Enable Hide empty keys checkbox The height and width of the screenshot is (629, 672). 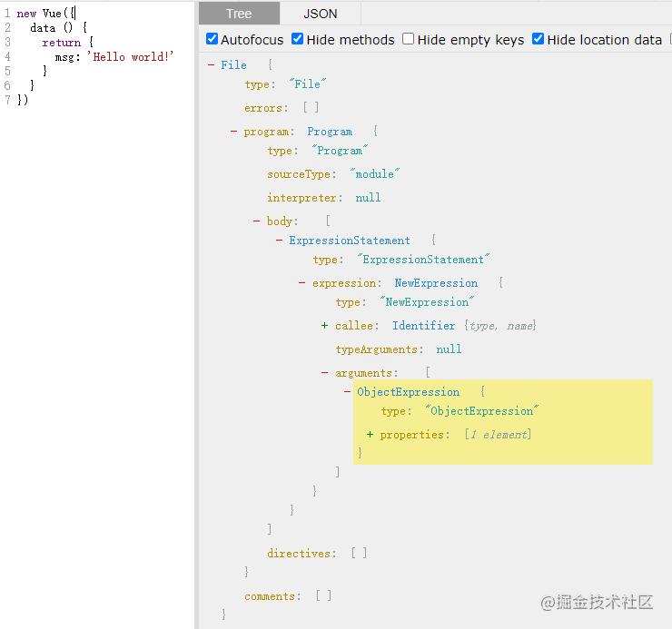click(x=409, y=39)
